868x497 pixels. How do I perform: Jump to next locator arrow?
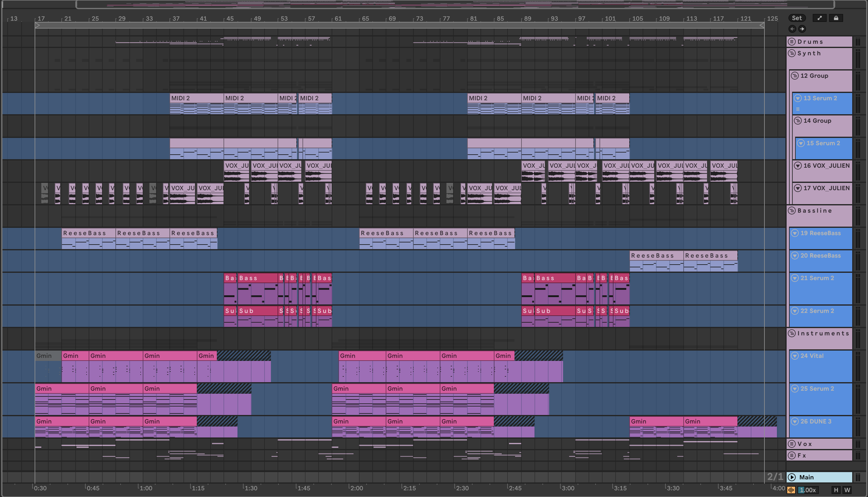[x=802, y=29]
